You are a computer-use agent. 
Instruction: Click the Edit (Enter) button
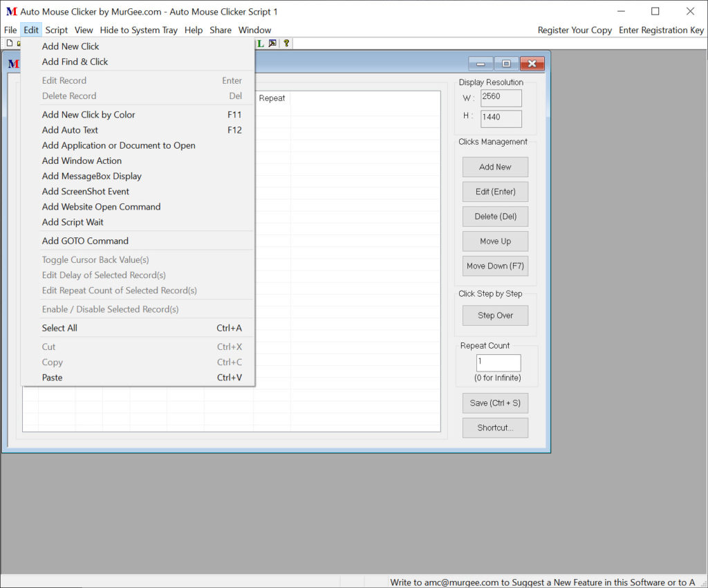[495, 192]
